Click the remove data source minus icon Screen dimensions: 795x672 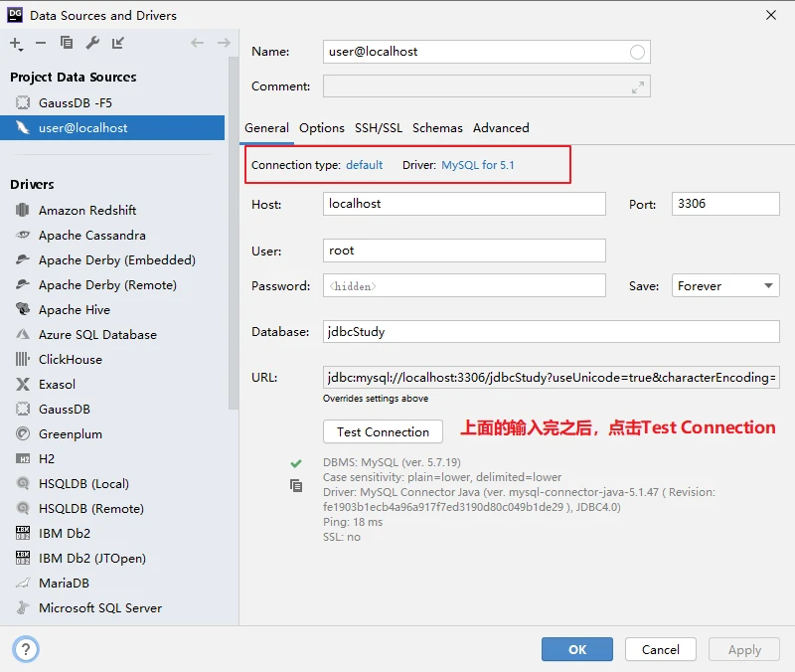[41, 43]
